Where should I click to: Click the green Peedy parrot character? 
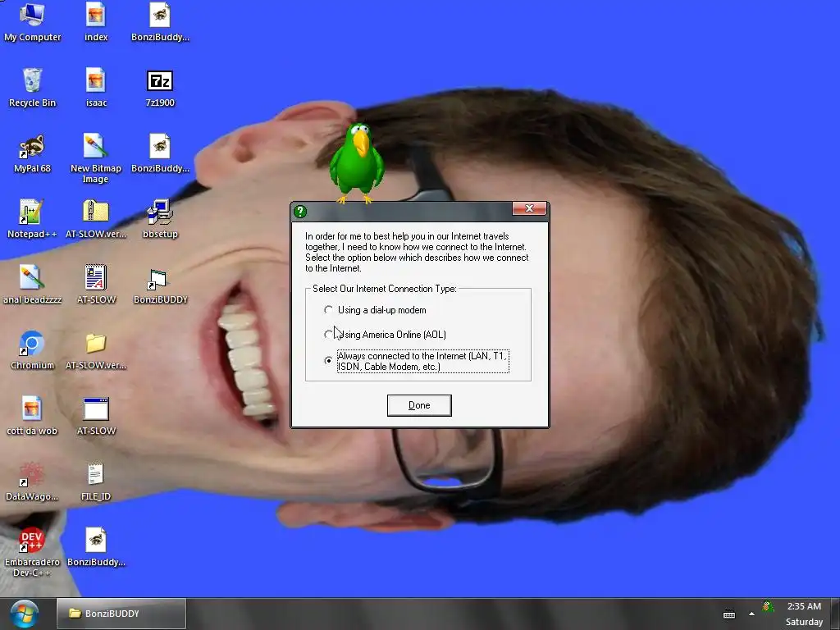(357, 163)
